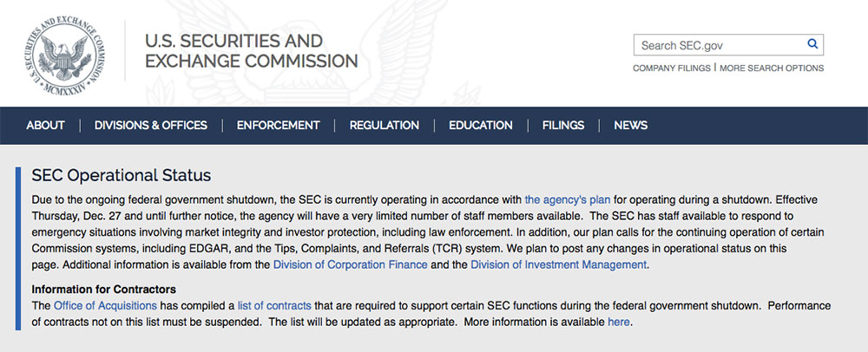Click the SEC eagle seal logo

(x=65, y=55)
